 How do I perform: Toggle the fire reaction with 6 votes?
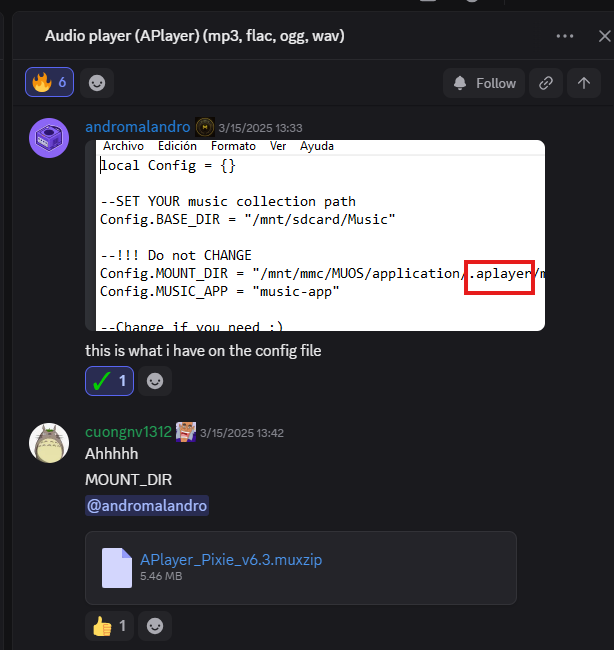click(49, 83)
